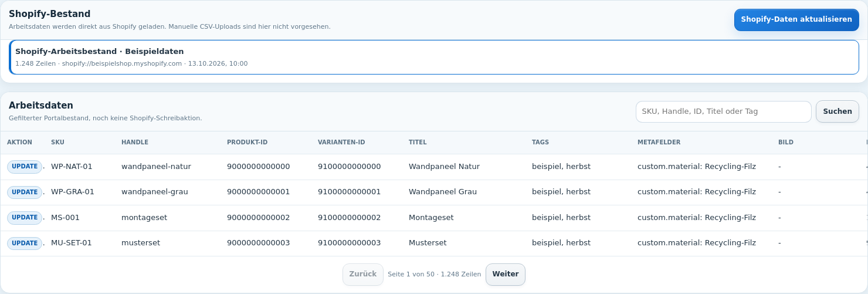Click handle wandpaneel-natur

(156, 167)
